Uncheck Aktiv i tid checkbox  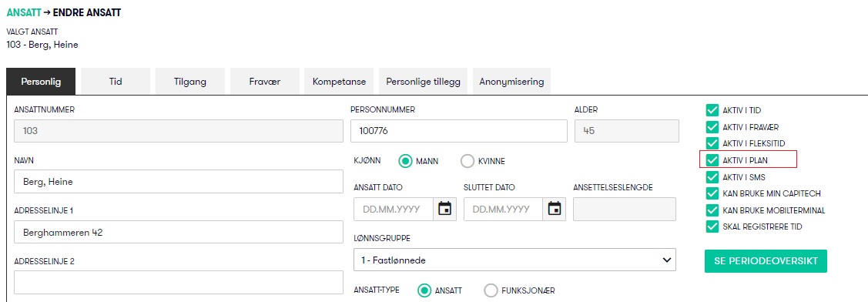(712, 110)
